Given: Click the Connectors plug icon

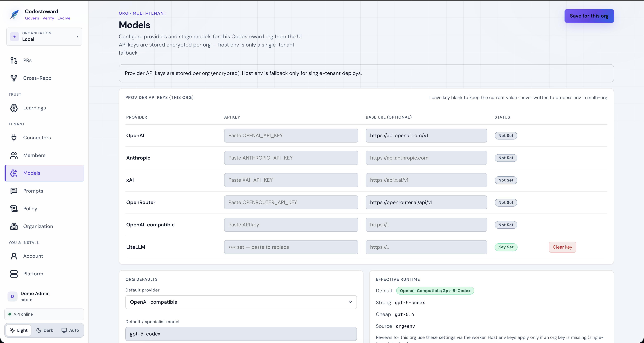Looking at the screenshot, I should (14, 138).
